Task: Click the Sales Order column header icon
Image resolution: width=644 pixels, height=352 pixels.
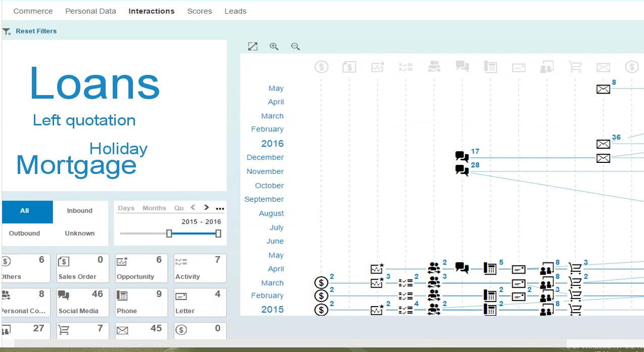Action: [349, 67]
